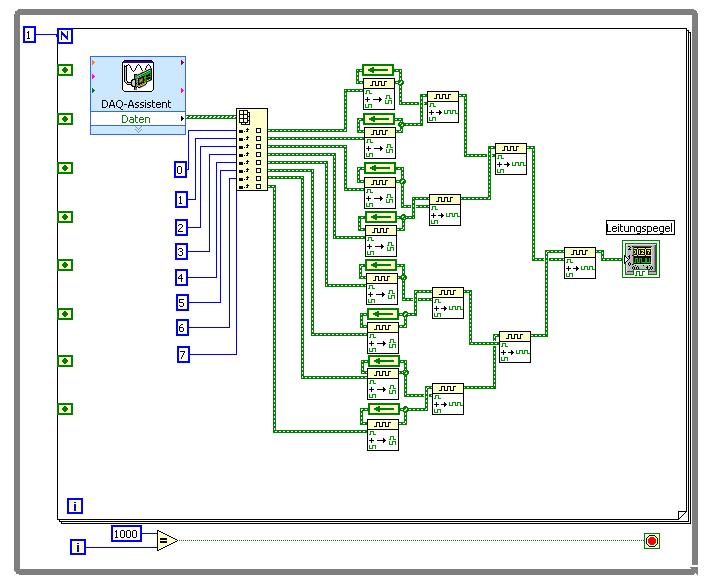Screen dimensions: 728x577
Task: Select the Index Array function node
Action: coord(252,149)
